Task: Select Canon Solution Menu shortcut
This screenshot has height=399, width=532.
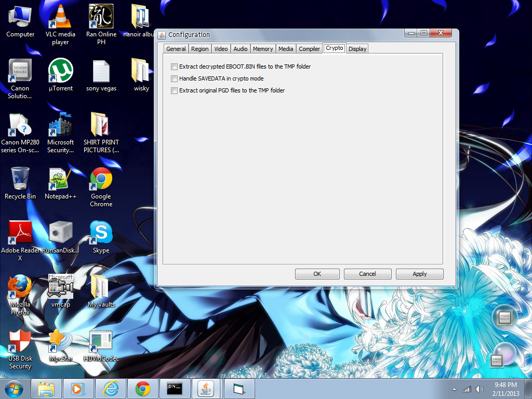Action: click(x=20, y=79)
